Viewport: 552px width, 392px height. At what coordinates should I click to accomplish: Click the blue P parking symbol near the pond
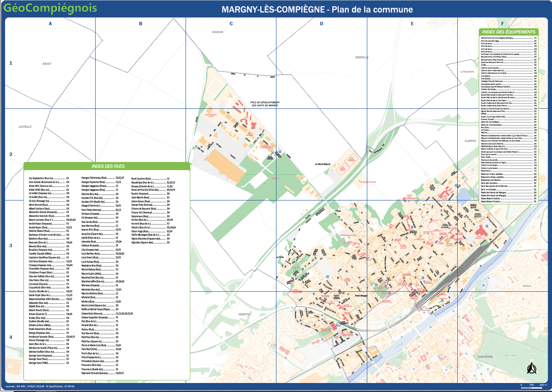coord(456,186)
